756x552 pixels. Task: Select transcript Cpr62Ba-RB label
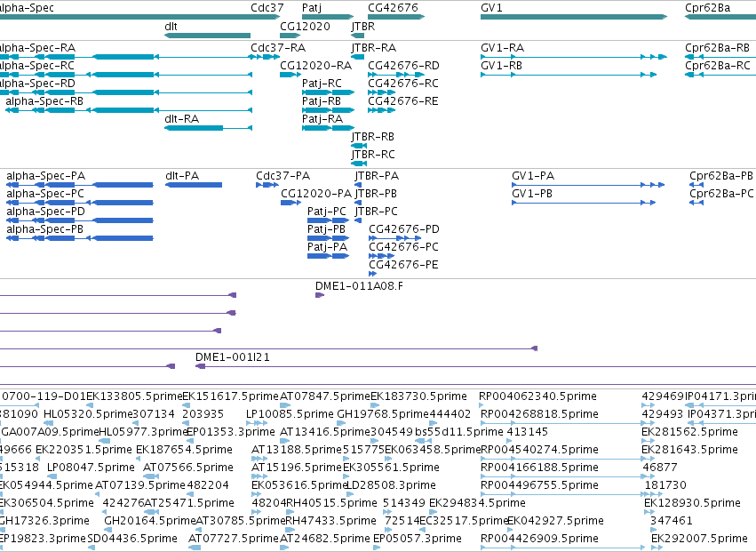pos(718,48)
